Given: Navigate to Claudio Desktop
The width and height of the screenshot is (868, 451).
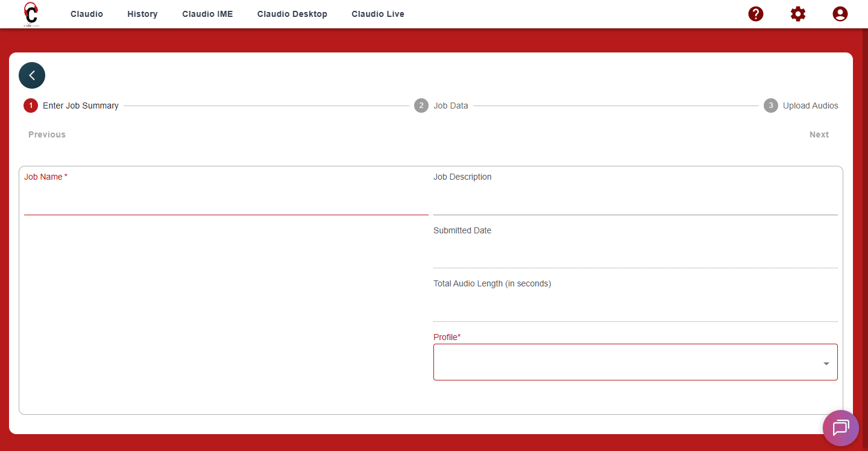Looking at the screenshot, I should coord(292,14).
